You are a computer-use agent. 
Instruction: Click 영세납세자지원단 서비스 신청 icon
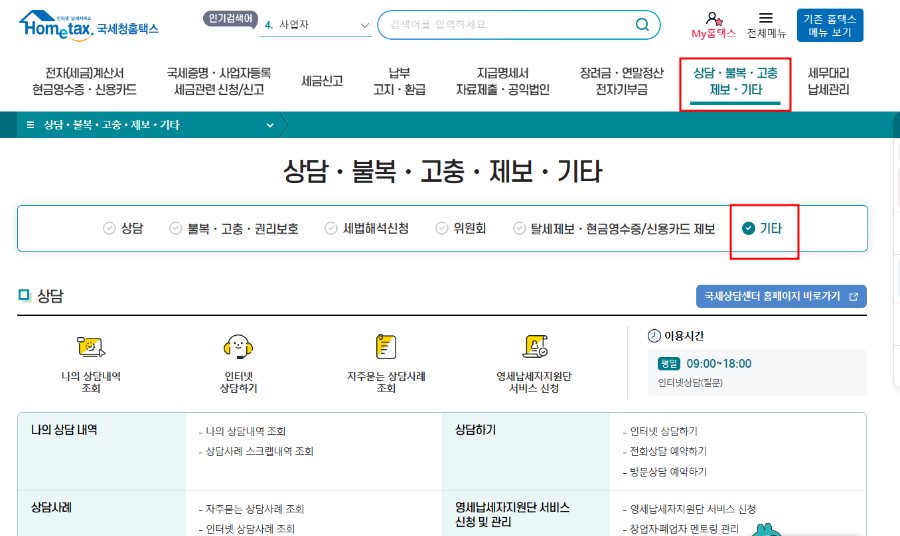tap(535, 346)
